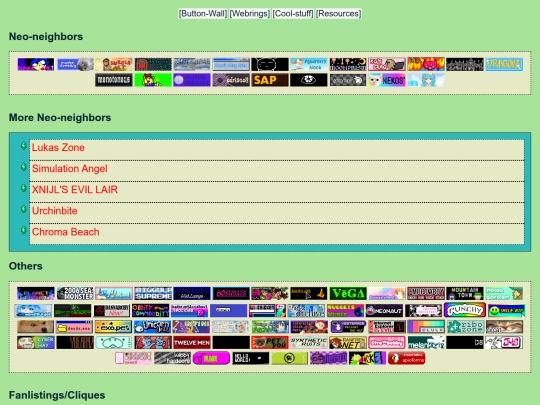The image size is (540, 405).
Task: Open the monotonous site button
Action: (x=114, y=80)
